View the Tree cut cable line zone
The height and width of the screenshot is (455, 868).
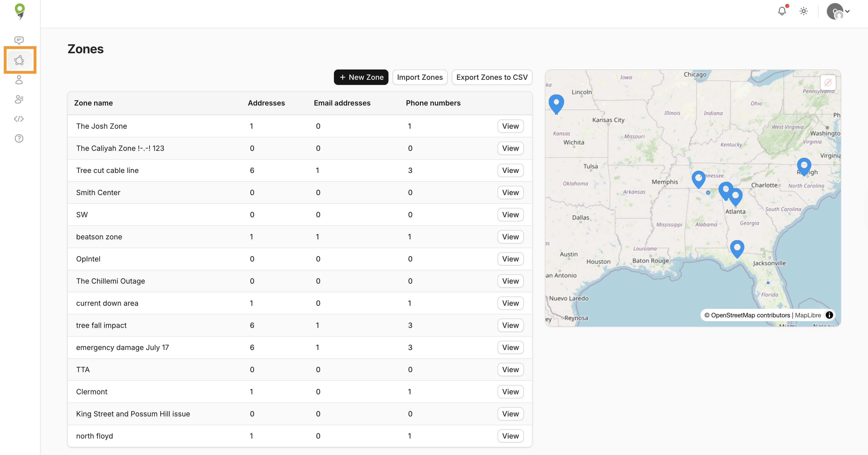coord(510,170)
